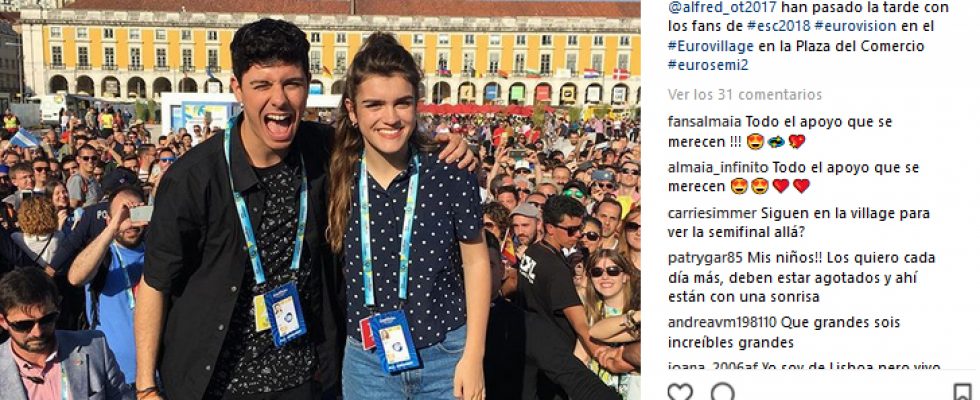Viewport: 980px width, 400px height.
Task: Open patrygar85 commenter profile
Action: pos(705,258)
